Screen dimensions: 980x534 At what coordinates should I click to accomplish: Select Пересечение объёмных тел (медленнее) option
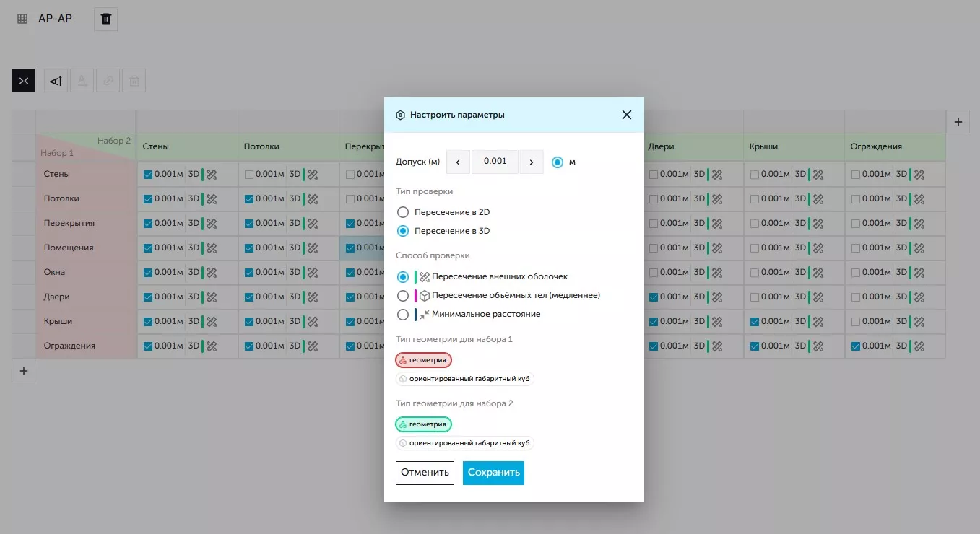(403, 295)
